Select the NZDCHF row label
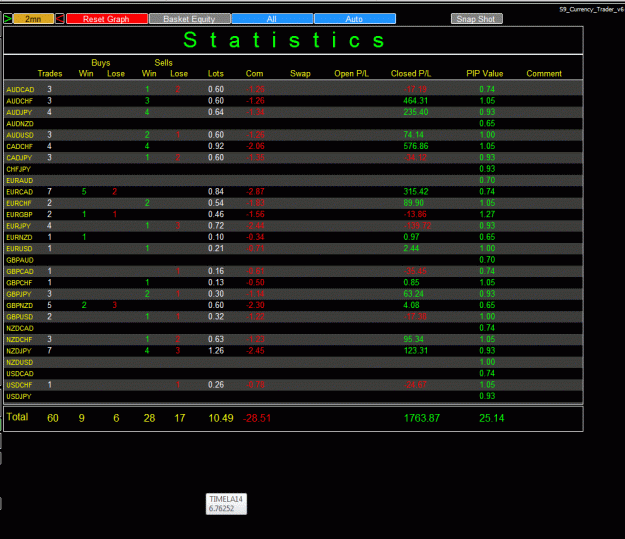This screenshot has height=539, width=625. 19,340
